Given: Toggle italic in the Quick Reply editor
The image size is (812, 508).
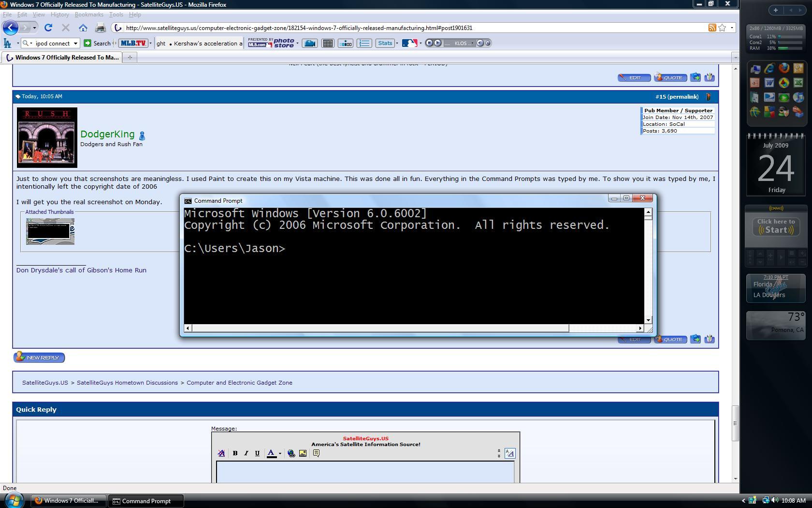Looking at the screenshot, I should [x=246, y=453].
